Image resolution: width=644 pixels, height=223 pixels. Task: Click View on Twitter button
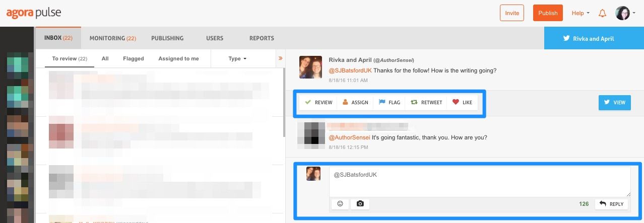click(614, 102)
